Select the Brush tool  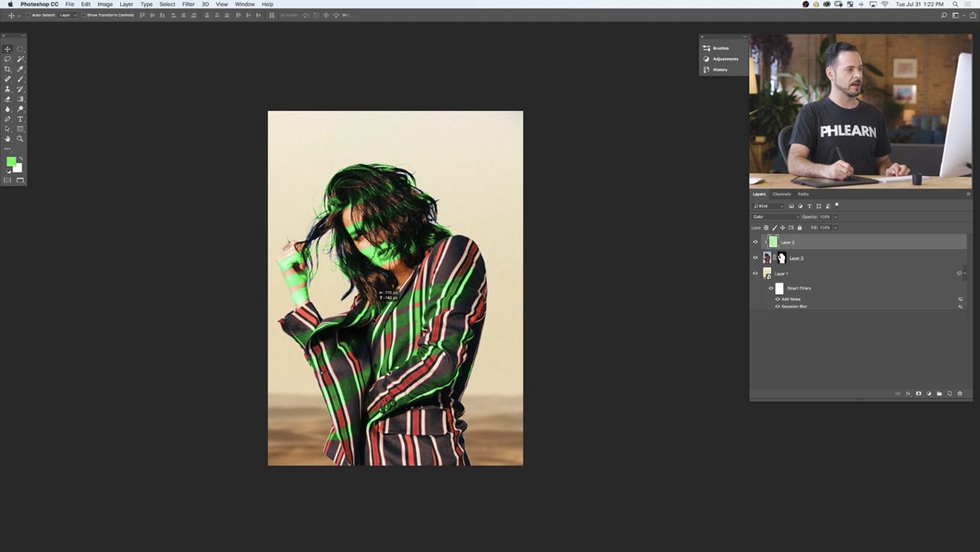click(x=20, y=78)
